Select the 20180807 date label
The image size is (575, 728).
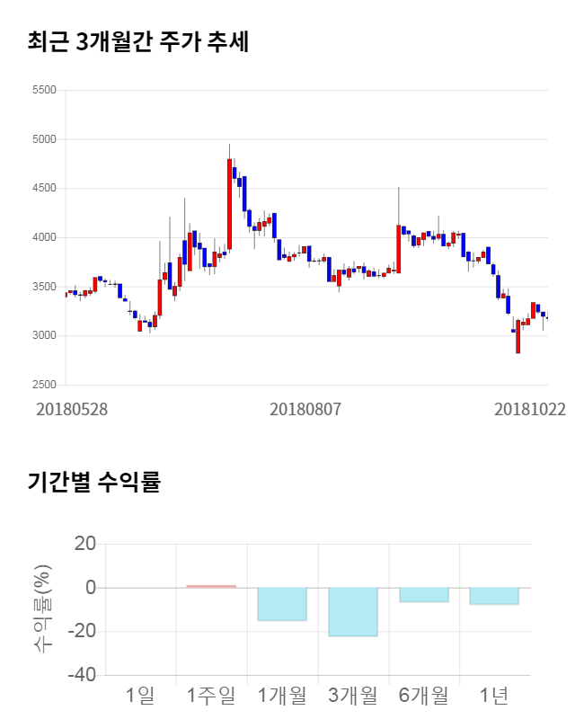(x=305, y=408)
